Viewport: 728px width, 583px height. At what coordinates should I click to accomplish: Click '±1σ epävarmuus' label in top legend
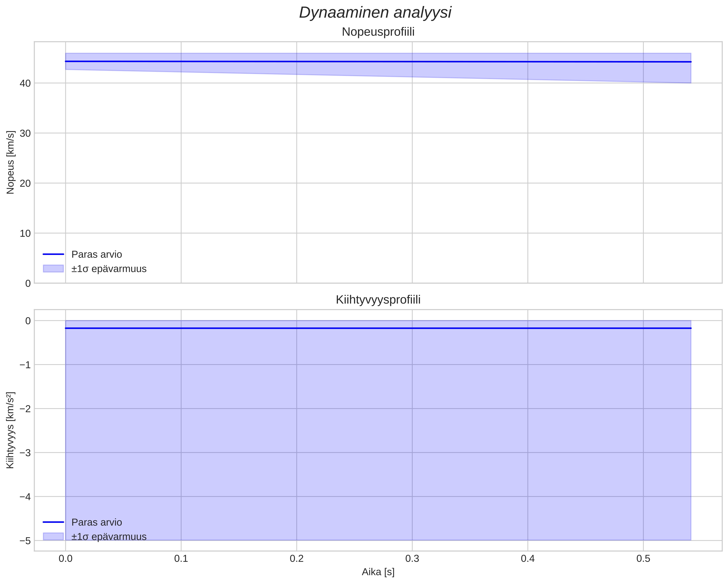(x=109, y=269)
